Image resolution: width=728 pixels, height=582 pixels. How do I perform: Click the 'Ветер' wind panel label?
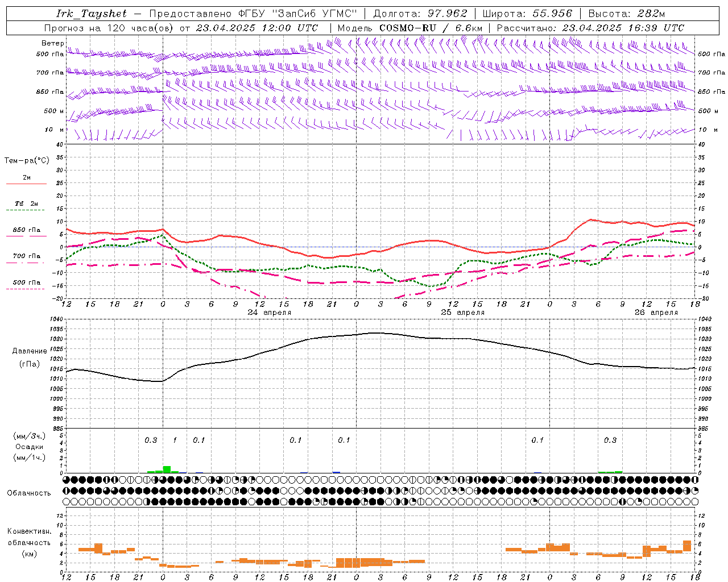tap(52, 43)
